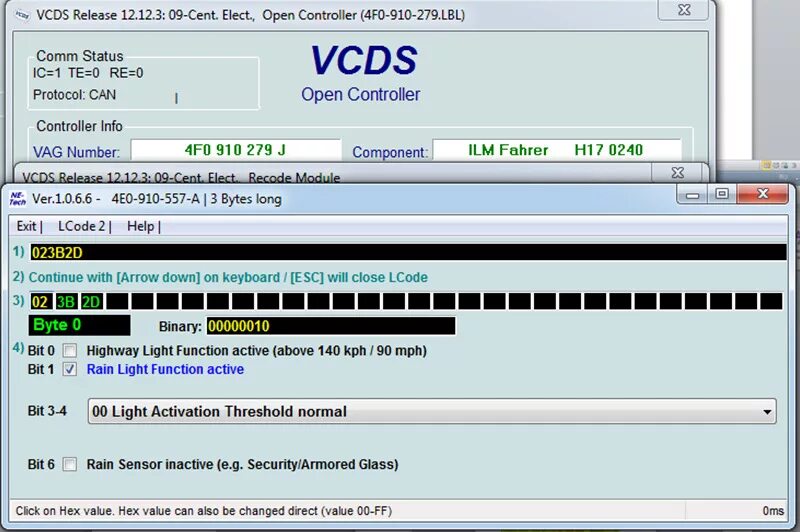
Task: Click the NE-Tech icon in LCode title bar
Action: tap(17, 198)
